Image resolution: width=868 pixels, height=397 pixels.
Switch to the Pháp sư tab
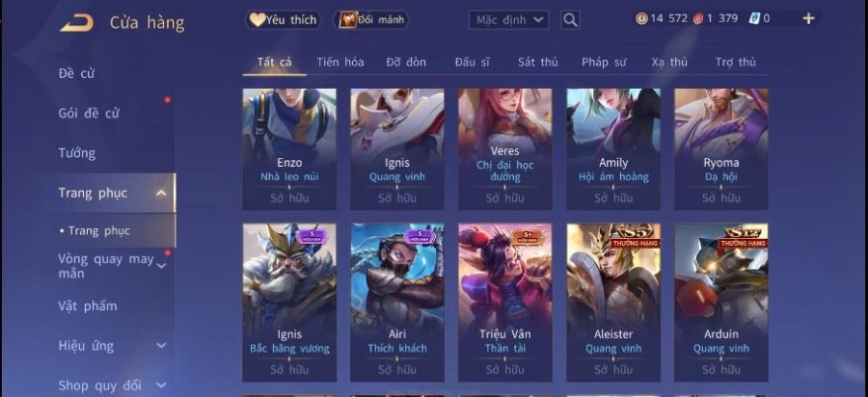tap(604, 62)
